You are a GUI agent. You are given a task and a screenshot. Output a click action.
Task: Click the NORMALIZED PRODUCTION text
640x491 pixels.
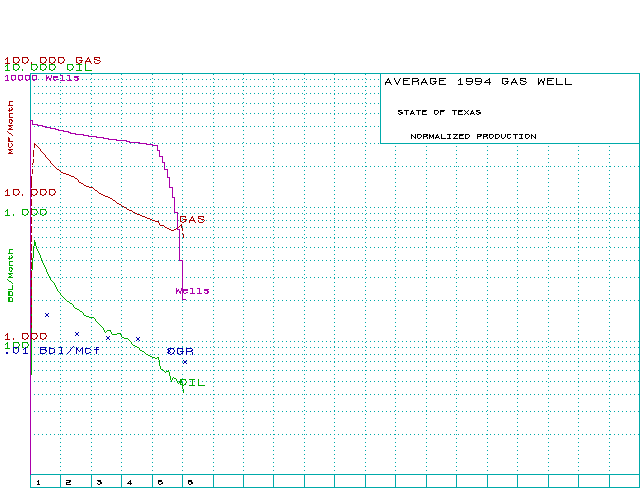[x=473, y=136]
